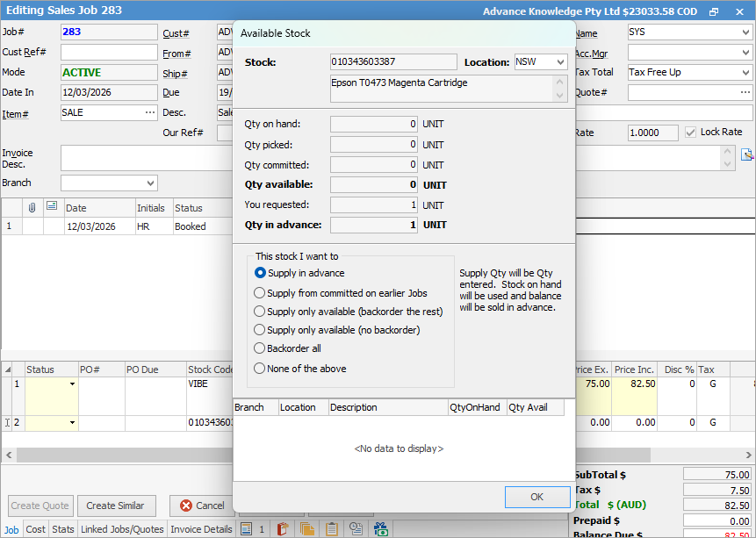The image size is (756, 538).
Task: Click the Create Quote button
Action: pyautogui.click(x=40, y=506)
